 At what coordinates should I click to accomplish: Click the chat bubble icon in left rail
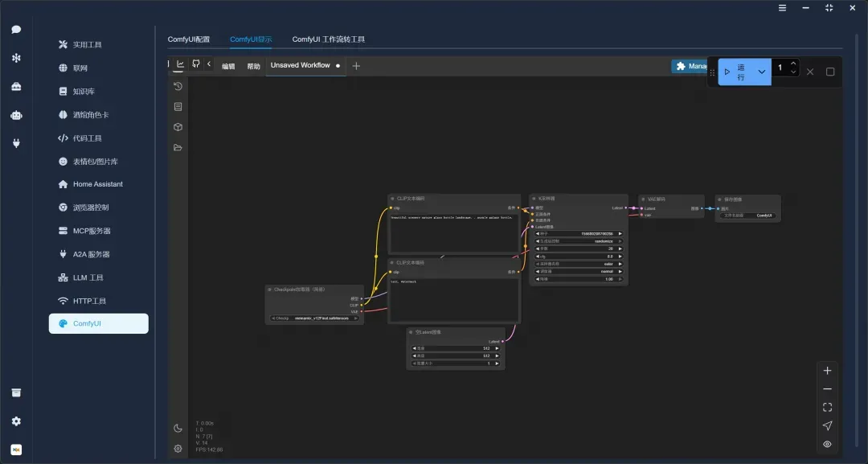tap(16, 30)
